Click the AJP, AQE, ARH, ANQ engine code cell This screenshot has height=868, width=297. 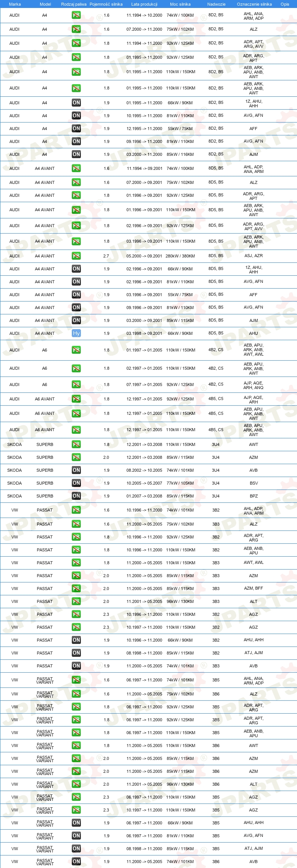[x=254, y=385]
